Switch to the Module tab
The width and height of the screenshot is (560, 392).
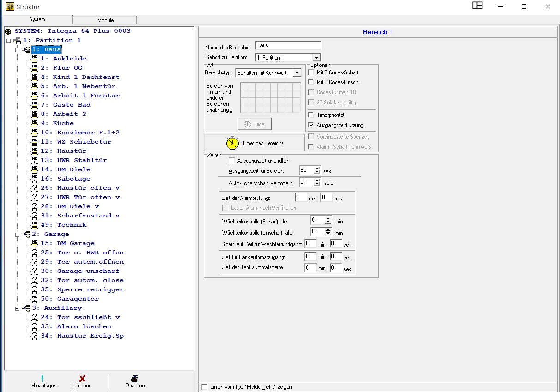tap(105, 20)
